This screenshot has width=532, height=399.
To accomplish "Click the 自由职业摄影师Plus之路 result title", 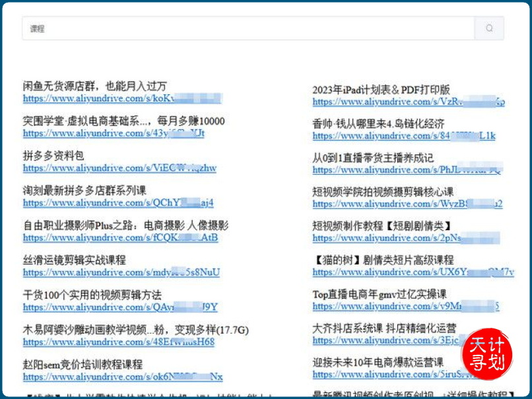I will 122,224.
